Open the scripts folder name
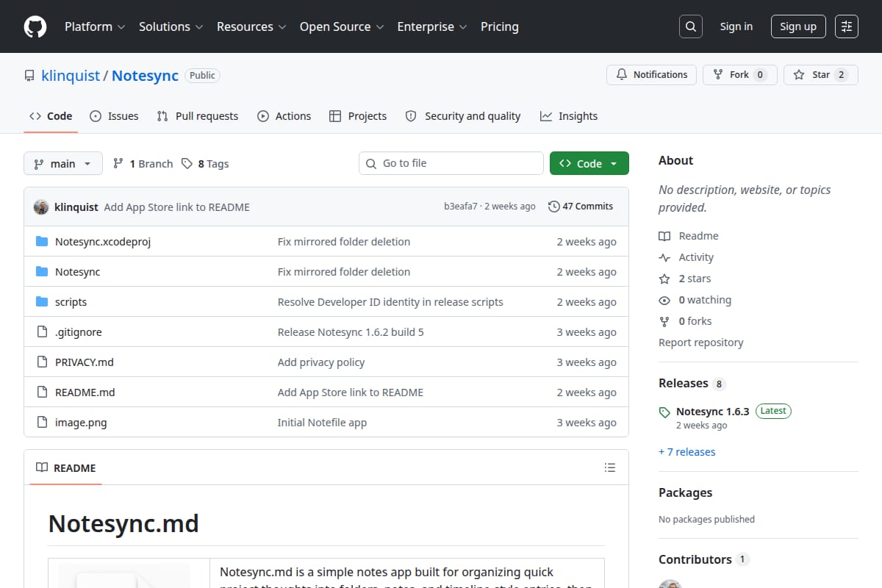 [x=71, y=302]
